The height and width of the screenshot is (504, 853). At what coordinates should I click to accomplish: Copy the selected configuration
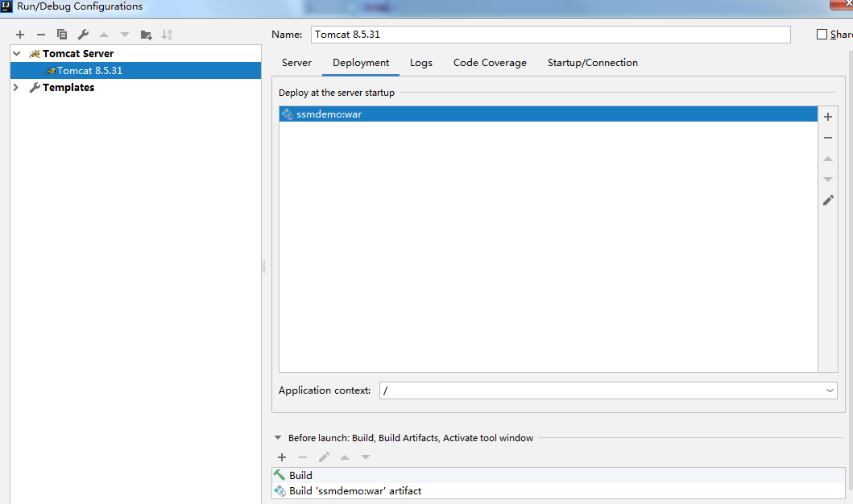pyautogui.click(x=62, y=35)
